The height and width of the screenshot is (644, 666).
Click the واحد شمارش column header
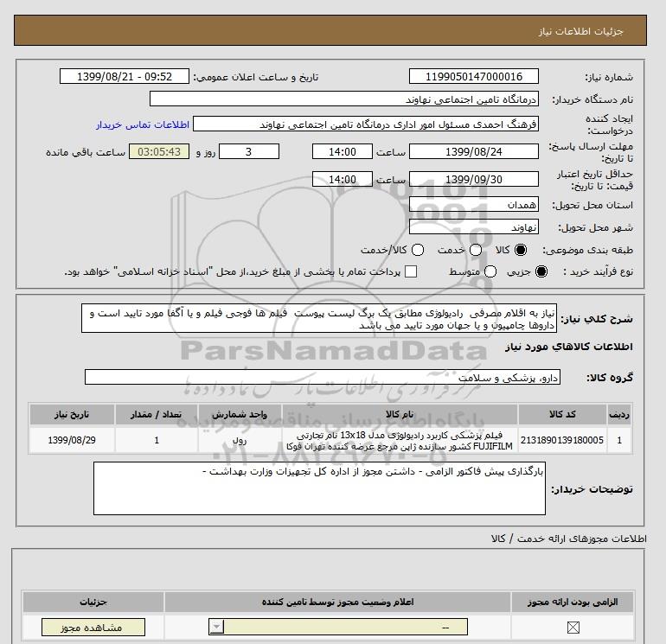click(x=240, y=414)
